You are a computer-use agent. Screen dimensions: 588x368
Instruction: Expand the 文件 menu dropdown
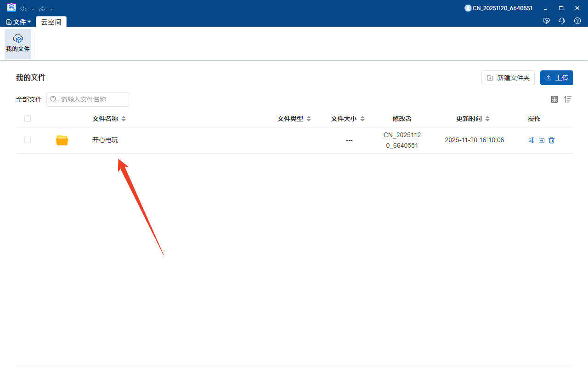coord(18,21)
